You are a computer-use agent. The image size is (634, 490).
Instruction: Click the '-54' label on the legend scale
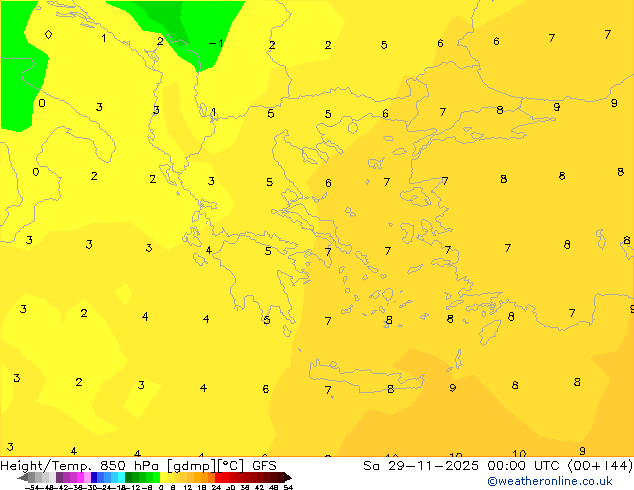[x=32, y=487]
